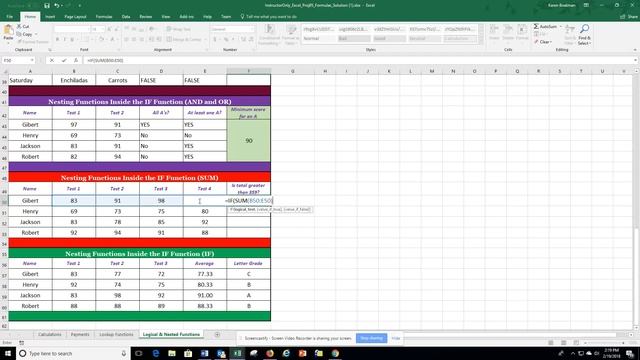Viewport: 640px width, 360px height.
Task: Cancel the formula entry with the X icon
Action: tap(52, 60)
